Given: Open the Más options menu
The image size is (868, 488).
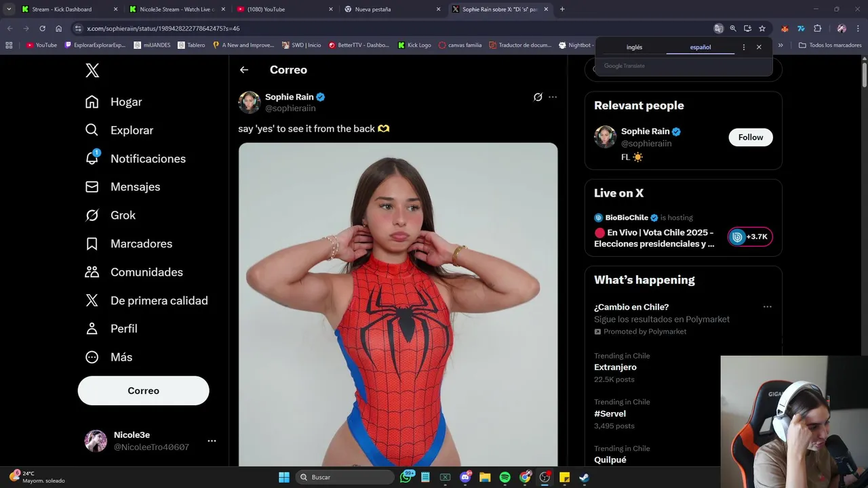Looking at the screenshot, I should click(108, 357).
